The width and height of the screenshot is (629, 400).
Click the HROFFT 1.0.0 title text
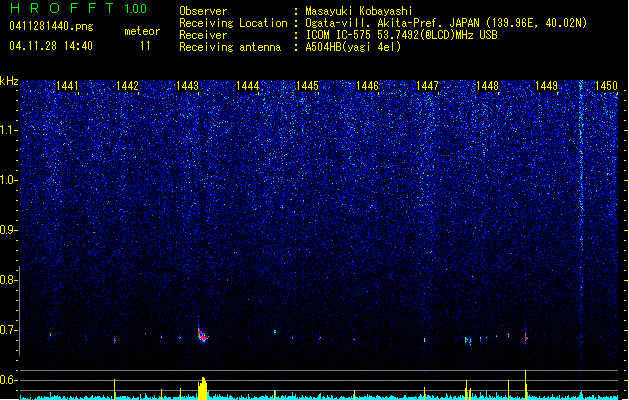click(78, 8)
